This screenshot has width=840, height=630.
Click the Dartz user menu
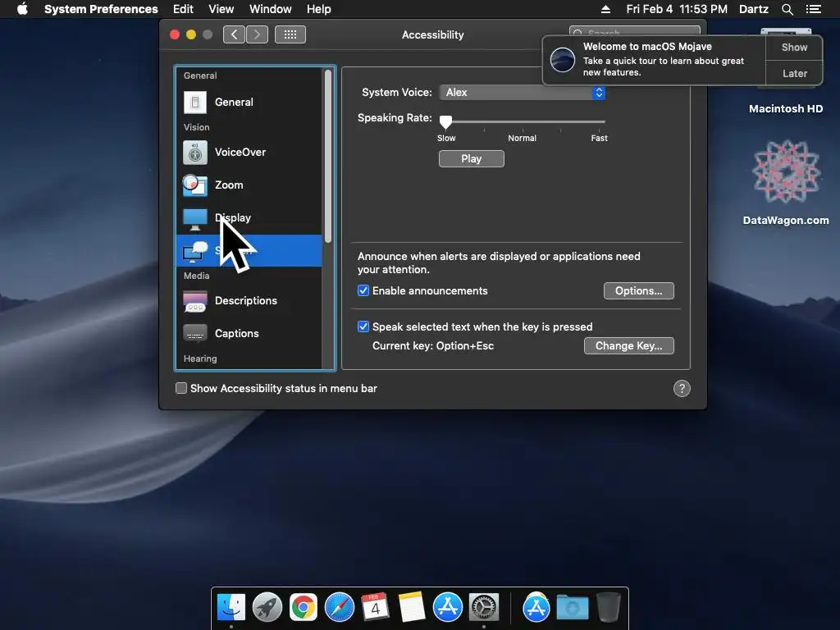coord(754,9)
